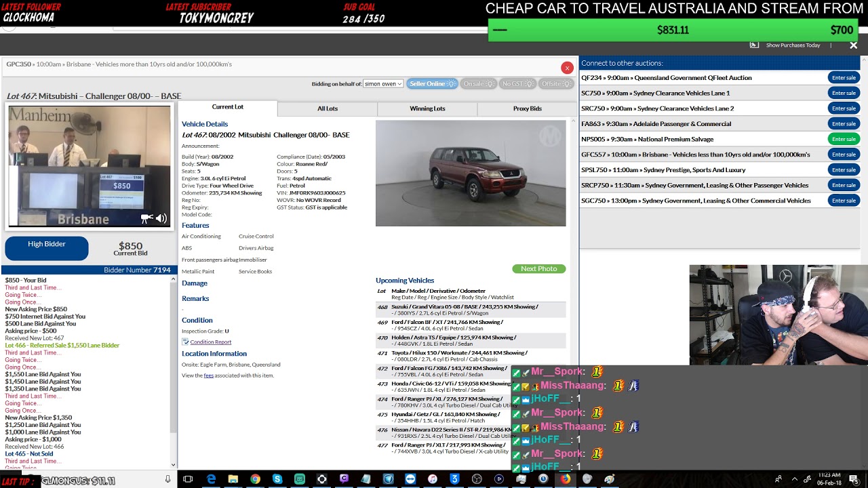Viewport: 868px width, 488px height.
Task: Switch to Firefox in the taskbar
Action: click(x=565, y=479)
